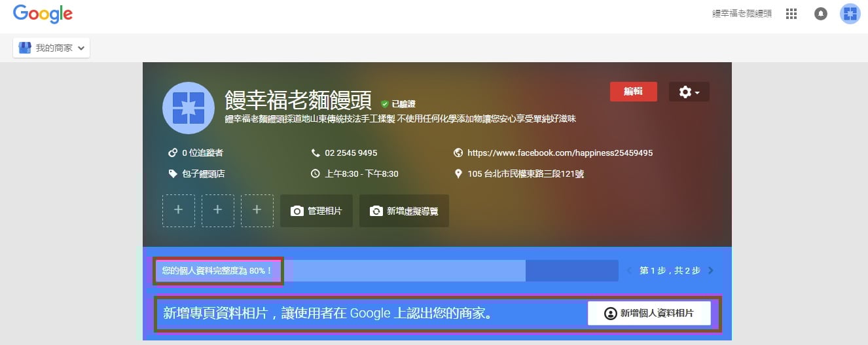This screenshot has height=345, width=868.
Task: Click the account avatar in top right
Action: (850, 14)
